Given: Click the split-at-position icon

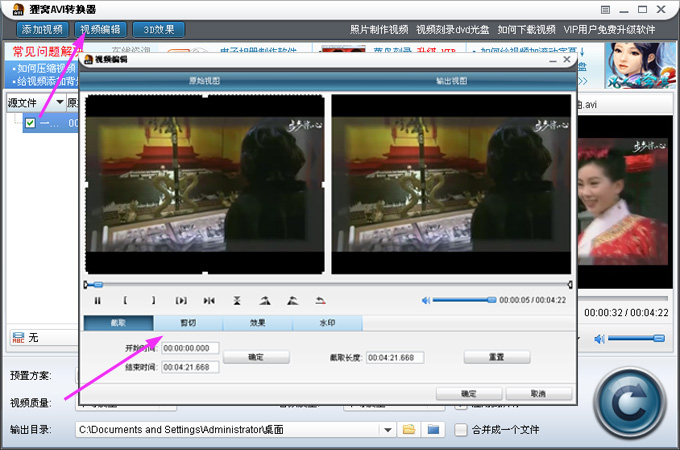Looking at the screenshot, I should pyautogui.click(x=209, y=300).
